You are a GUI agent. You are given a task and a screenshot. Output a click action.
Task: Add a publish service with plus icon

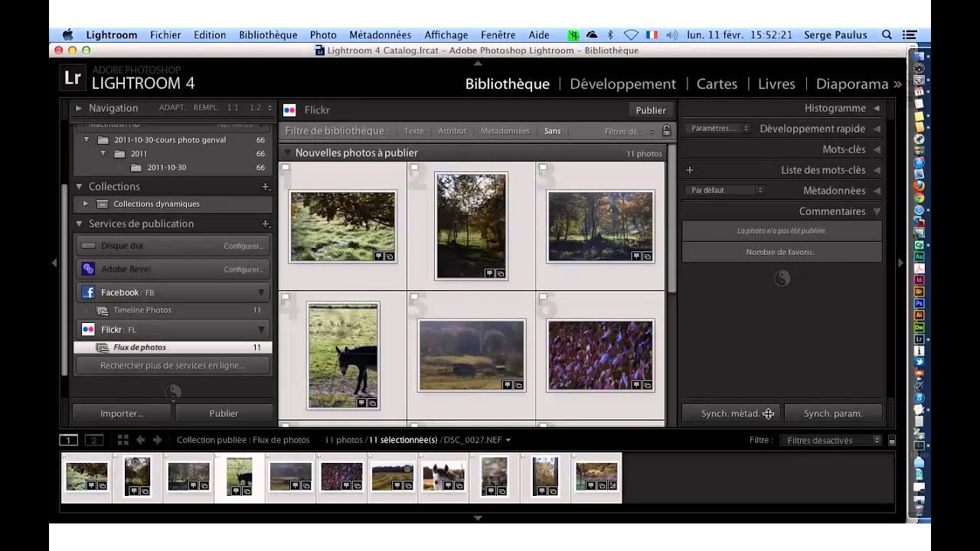(266, 224)
